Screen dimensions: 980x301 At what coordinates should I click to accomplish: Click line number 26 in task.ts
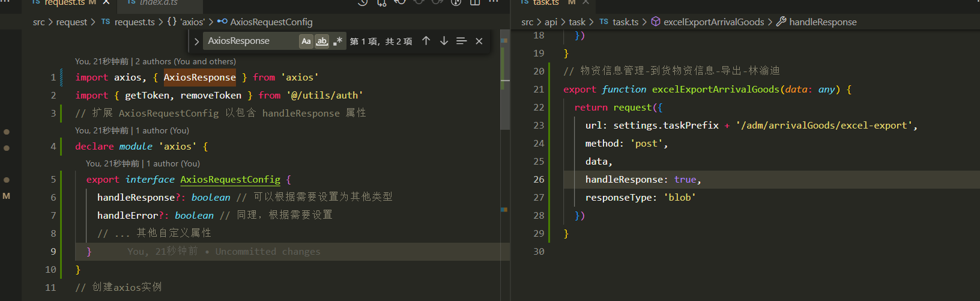(539, 180)
